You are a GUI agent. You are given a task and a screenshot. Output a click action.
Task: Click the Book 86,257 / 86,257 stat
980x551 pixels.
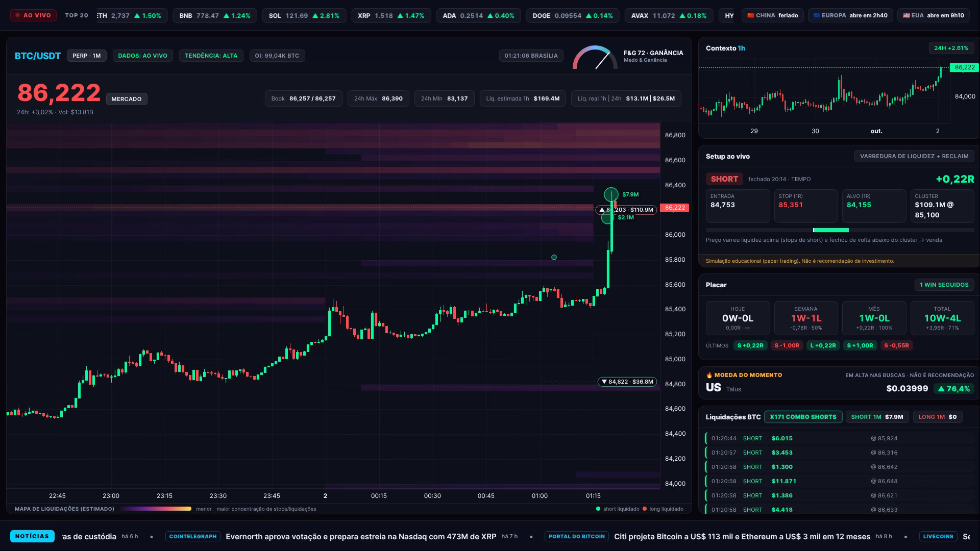303,98
